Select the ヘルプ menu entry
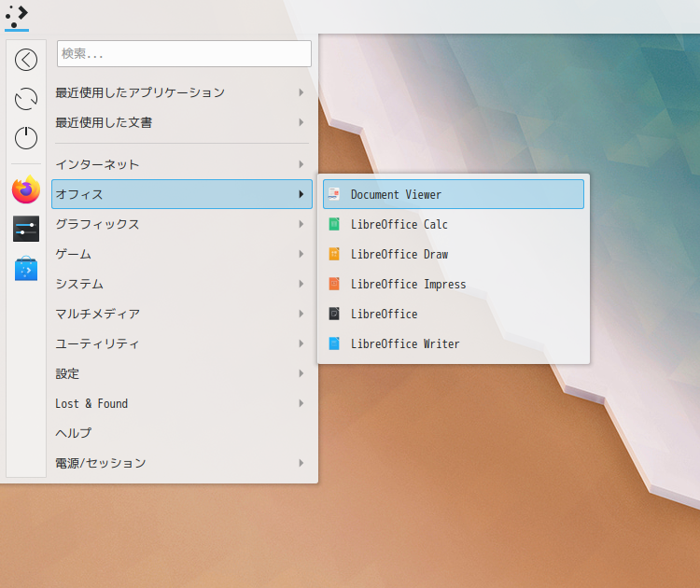This screenshot has width=700, height=588. (182, 433)
